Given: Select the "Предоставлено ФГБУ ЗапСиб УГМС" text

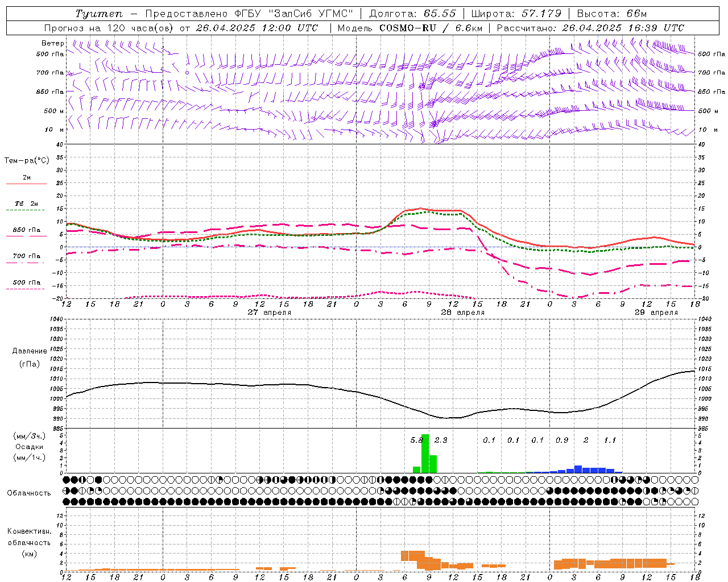Looking at the screenshot, I should [x=249, y=14].
